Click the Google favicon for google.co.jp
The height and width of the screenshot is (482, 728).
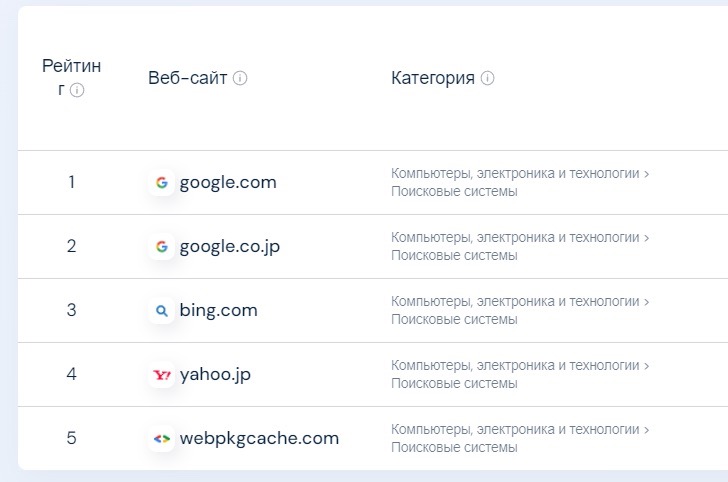click(x=162, y=247)
